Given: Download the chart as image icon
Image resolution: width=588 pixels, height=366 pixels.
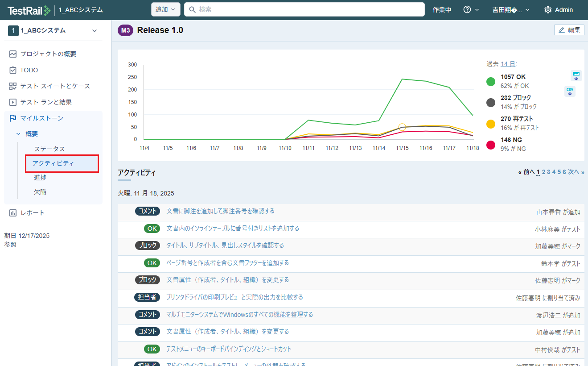Looking at the screenshot, I should click(x=576, y=75).
